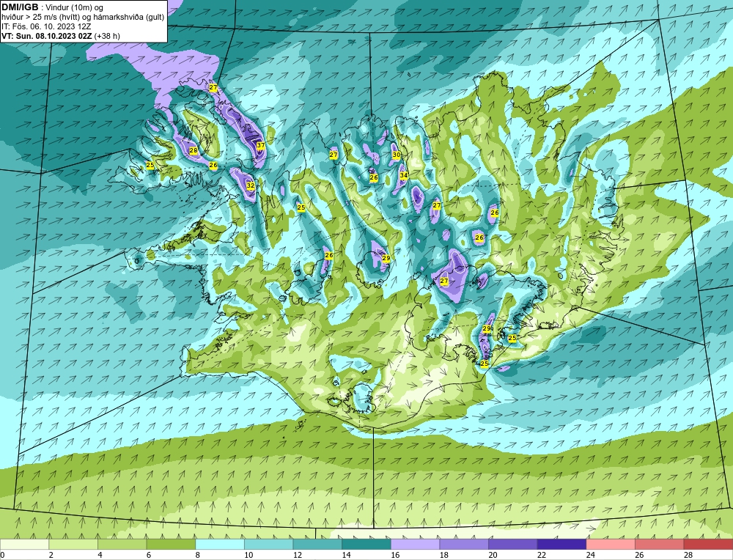Image resolution: width=733 pixels, height=560 pixels.
Task: Click the yellow gust label 28
Action: click(193, 150)
